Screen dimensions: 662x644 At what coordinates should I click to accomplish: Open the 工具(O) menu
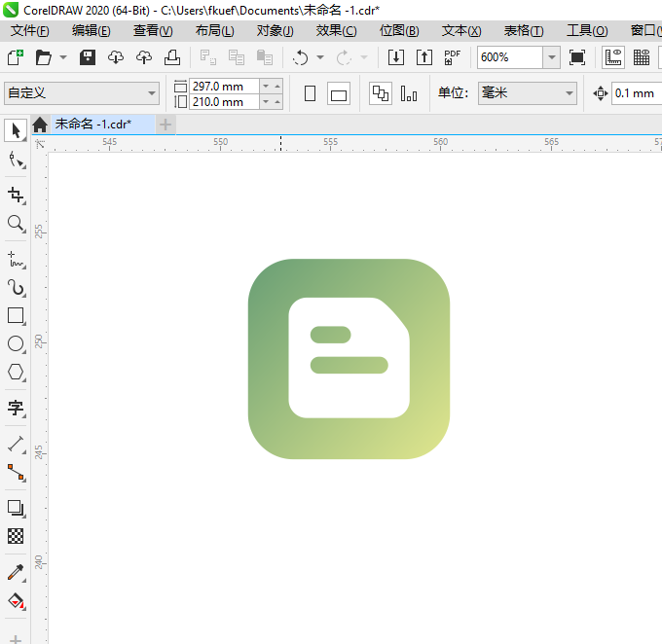pos(587,30)
